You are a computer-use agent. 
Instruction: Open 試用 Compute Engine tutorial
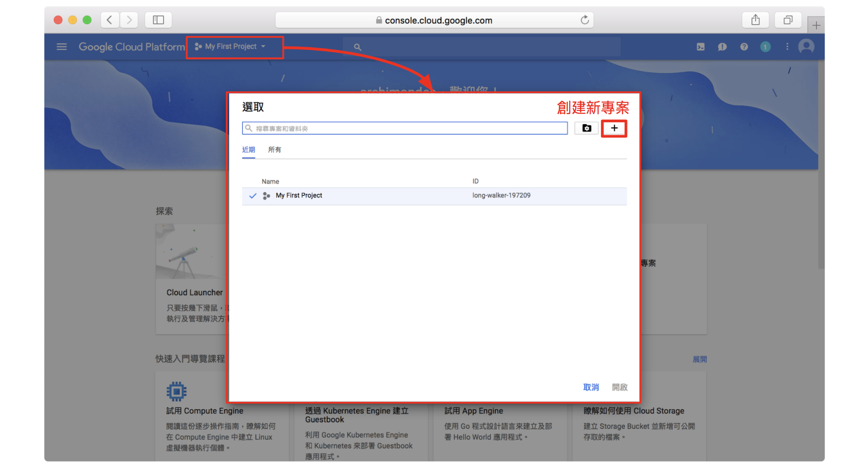coord(205,411)
